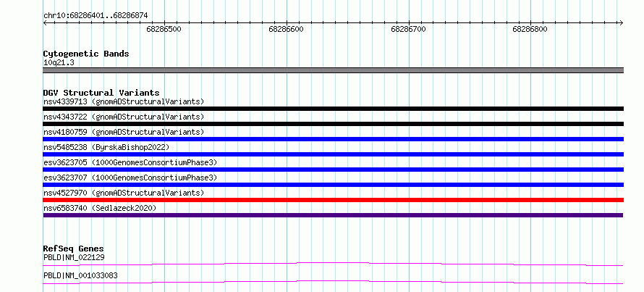Select the RefSeq Genes track title
The height and width of the screenshot is (292, 644).
pyautogui.click(x=73, y=249)
